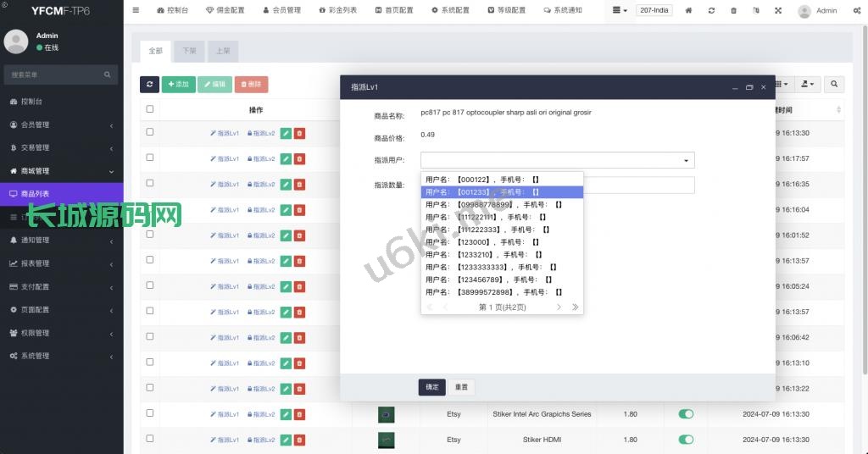Click the trash icon in top header
This screenshot has height=454, width=868.
(x=733, y=11)
